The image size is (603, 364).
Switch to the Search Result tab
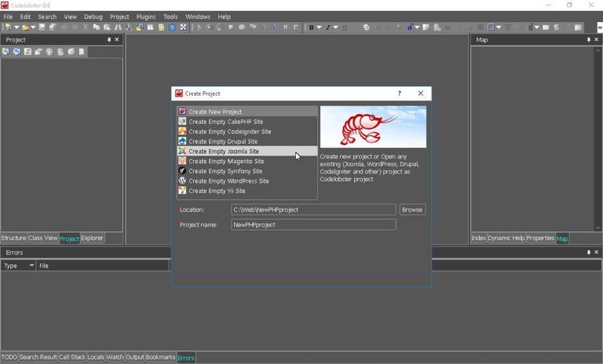(38, 357)
